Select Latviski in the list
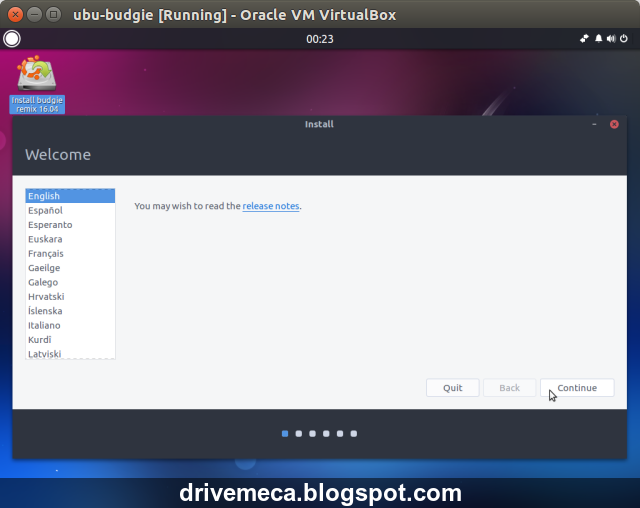640x508 pixels. click(x=70, y=353)
